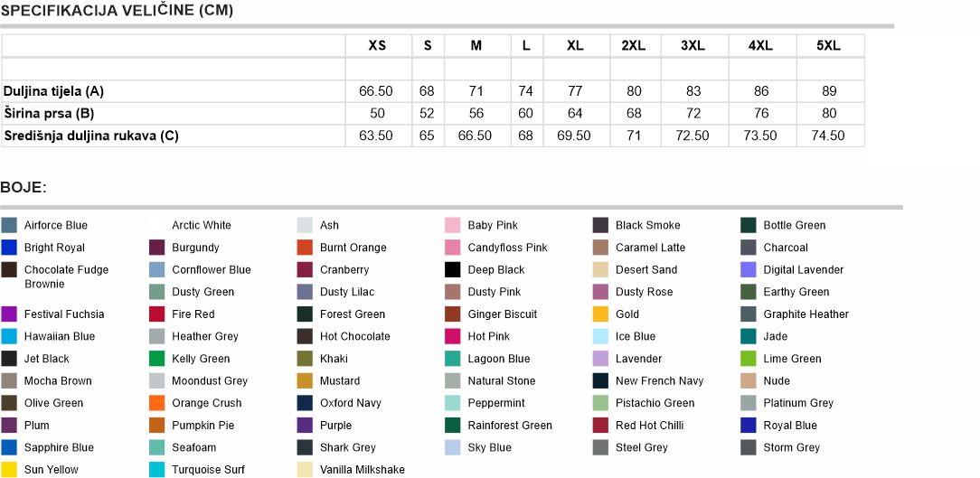Select the Lime Green color swatch

tap(749, 359)
